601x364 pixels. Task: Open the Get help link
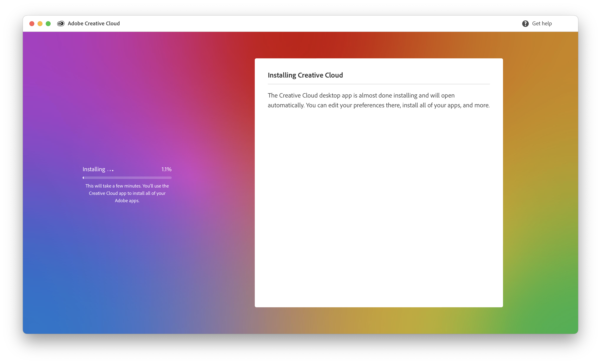tap(542, 23)
